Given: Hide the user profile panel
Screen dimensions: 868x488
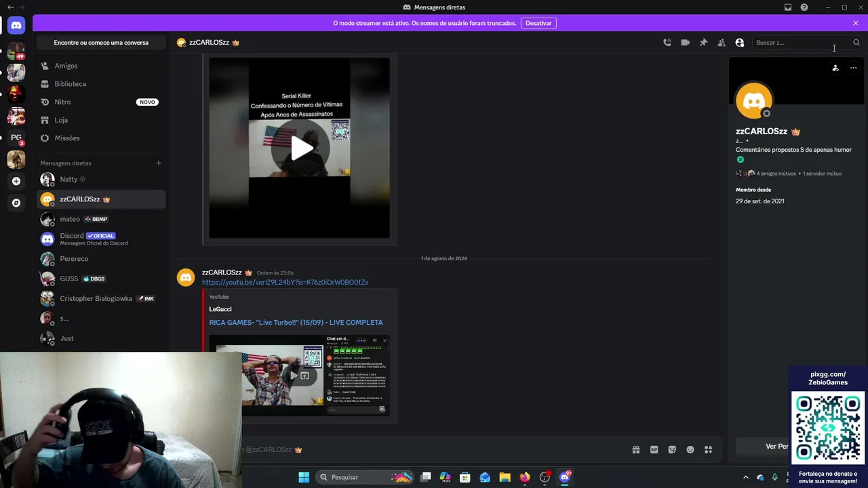Looking at the screenshot, I should pos(740,43).
